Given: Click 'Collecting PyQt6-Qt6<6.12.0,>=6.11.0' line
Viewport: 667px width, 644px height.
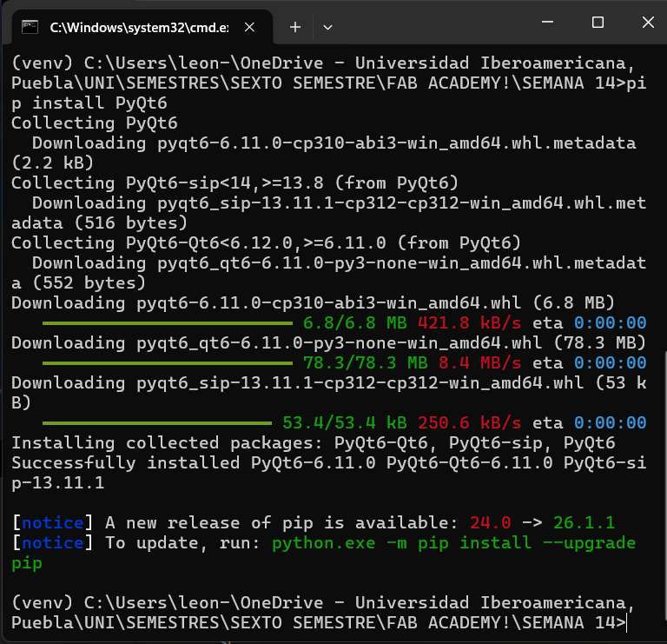Looking at the screenshot, I should 266,243.
